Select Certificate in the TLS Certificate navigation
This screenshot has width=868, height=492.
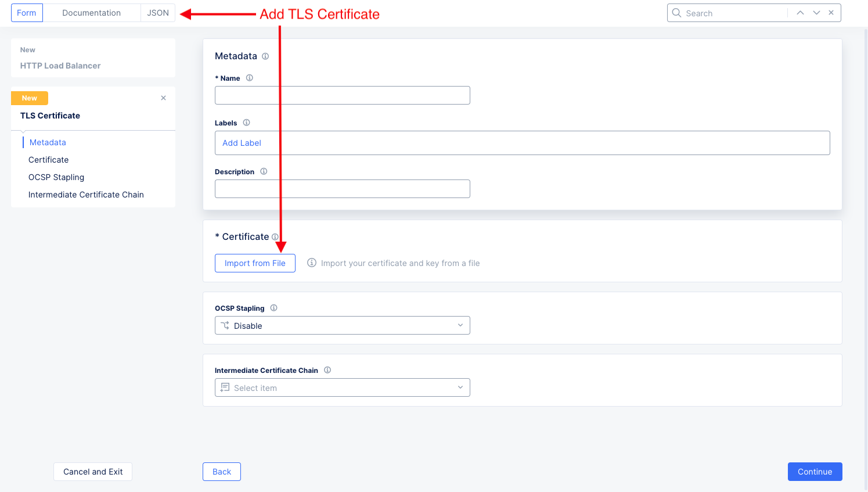tap(48, 159)
